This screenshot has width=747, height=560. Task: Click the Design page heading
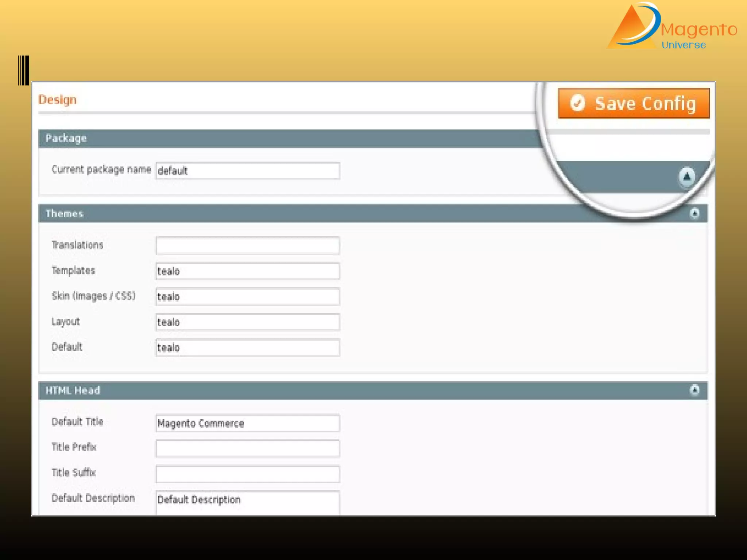(x=58, y=100)
